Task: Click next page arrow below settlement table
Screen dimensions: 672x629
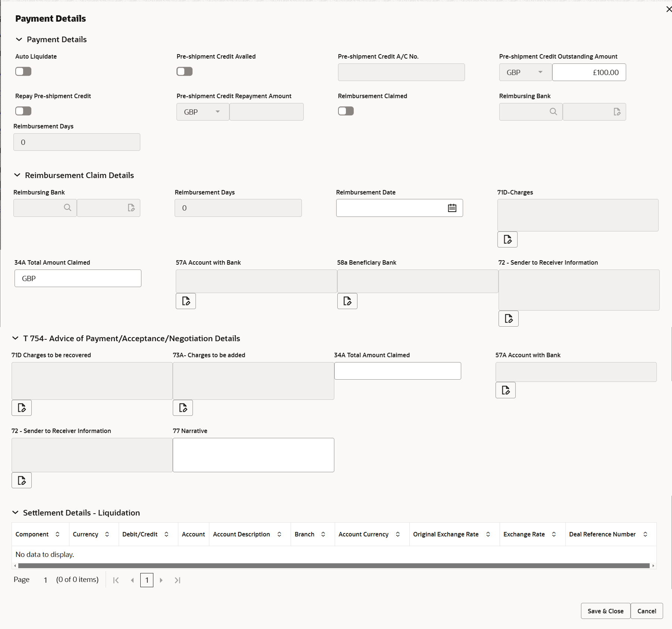Action: (x=161, y=580)
